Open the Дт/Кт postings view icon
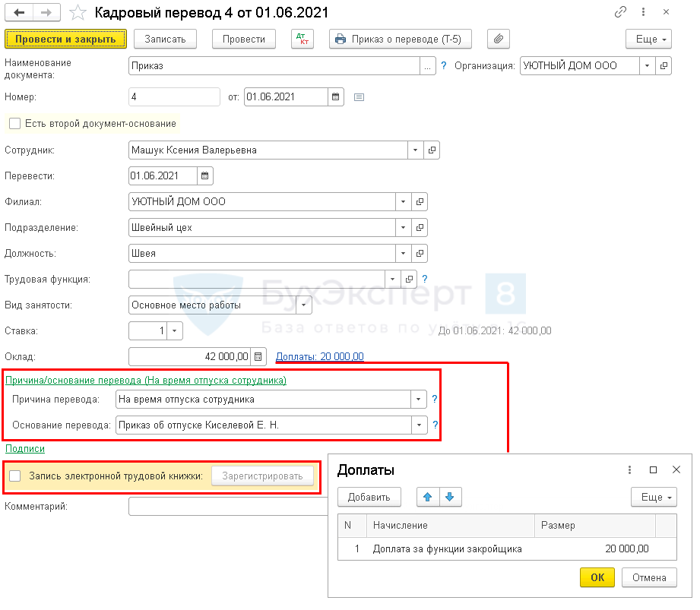This screenshot has width=700, height=610. click(302, 39)
